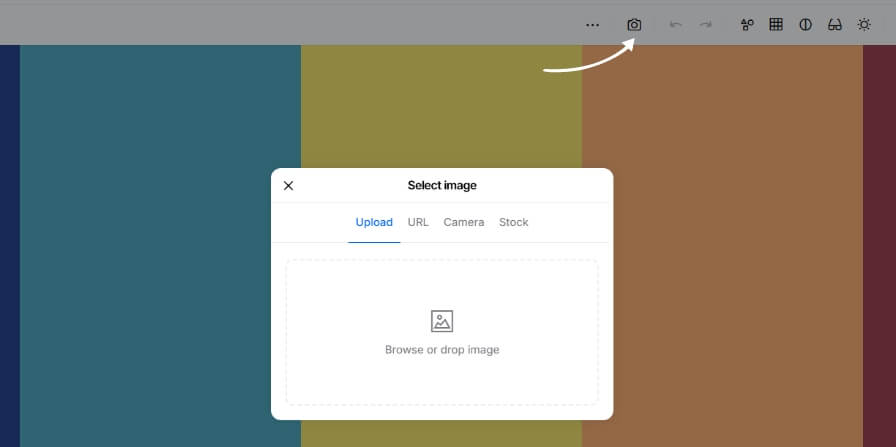Screen dimensions: 896x447
Task: Select the dark navy color stripe
Action: pos(10,246)
